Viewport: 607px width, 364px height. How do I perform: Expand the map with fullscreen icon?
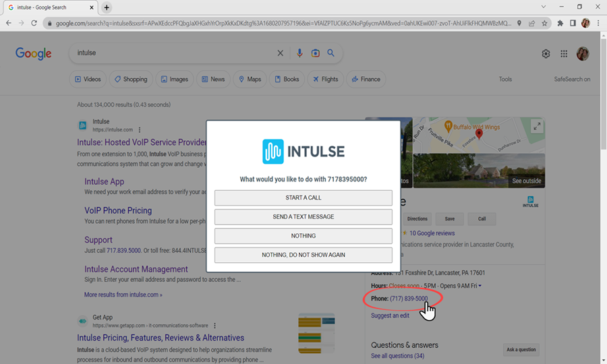537,126
